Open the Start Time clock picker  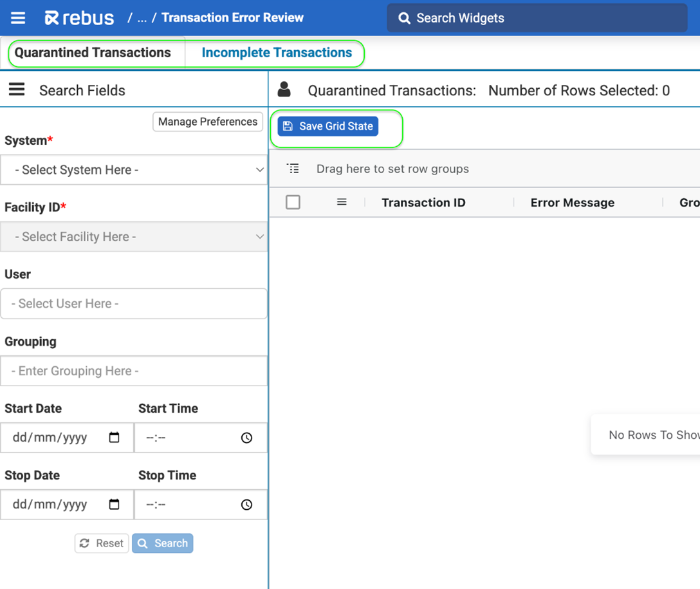click(246, 438)
